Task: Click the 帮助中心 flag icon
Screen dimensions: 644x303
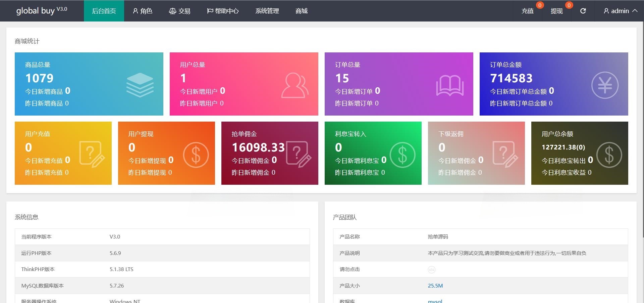Action: tap(210, 11)
